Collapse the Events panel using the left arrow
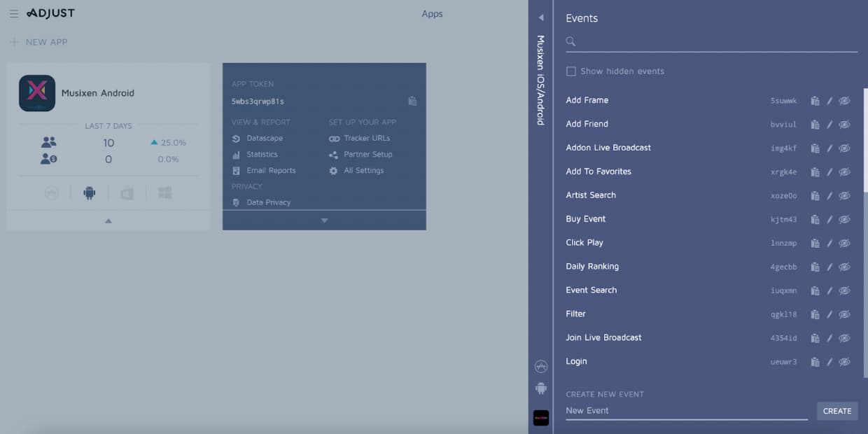This screenshot has height=434, width=868. click(x=540, y=17)
